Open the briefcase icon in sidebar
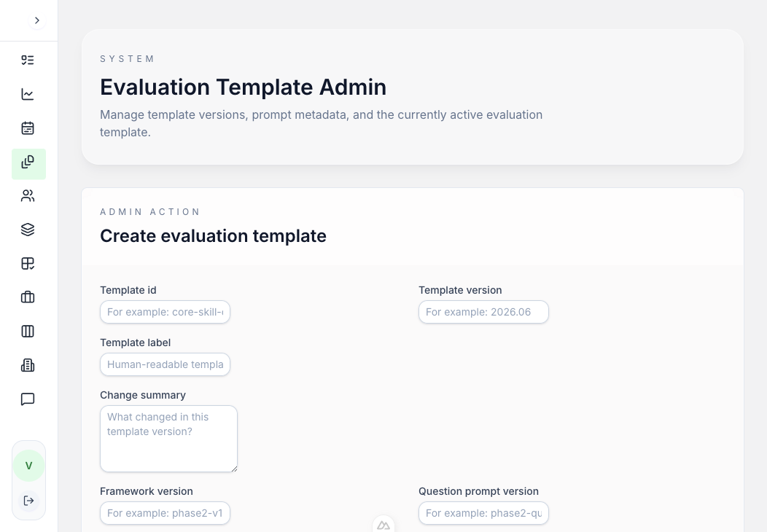Image resolution: width=767 pixels, height=532 pixels. click(28, 297)
